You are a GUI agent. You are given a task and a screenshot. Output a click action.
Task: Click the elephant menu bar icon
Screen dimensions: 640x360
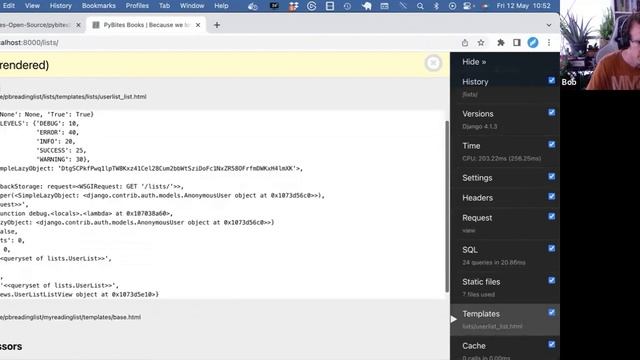(x=366, y=6)
